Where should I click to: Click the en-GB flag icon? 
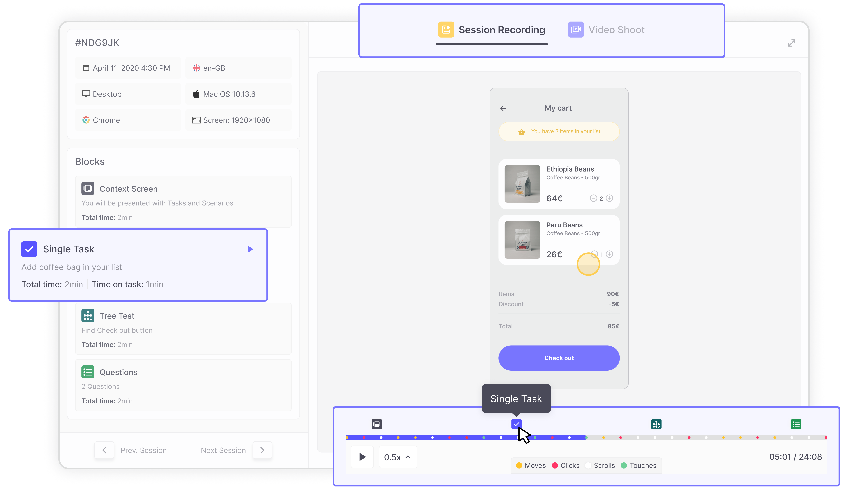point(196,68)
